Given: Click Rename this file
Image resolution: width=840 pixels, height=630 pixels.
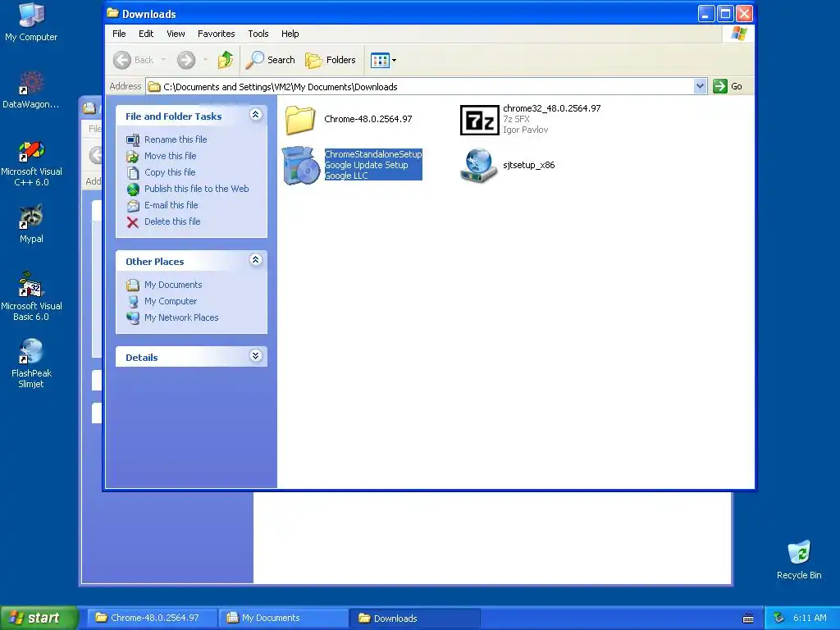Looking at the screenshot, I should click(x=176, y=139).
